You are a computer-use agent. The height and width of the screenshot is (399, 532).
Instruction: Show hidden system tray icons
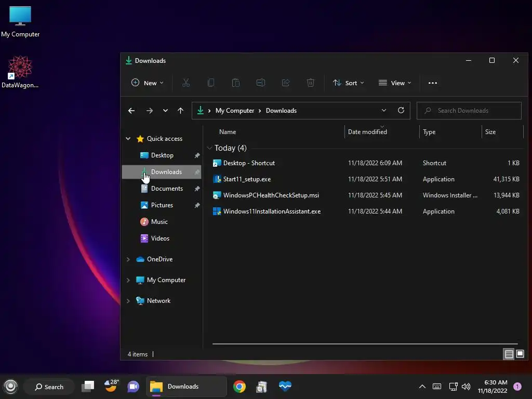422,387
